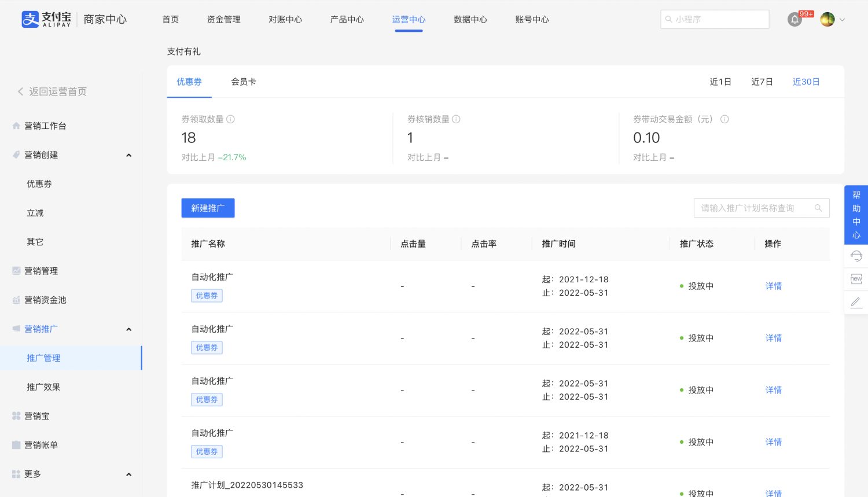Screen dimensions: 868x497
Task: Click the 新建推广 button
Action: point(208,208)
